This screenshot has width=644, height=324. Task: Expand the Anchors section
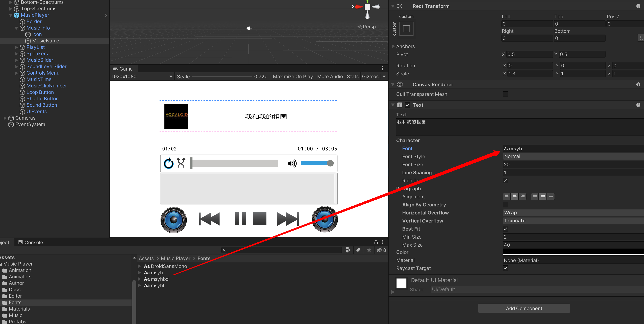click(393, 46)
